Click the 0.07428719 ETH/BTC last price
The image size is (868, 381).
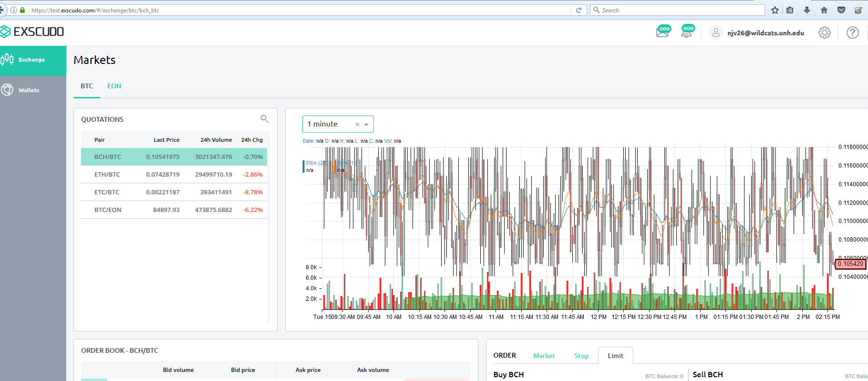tap(163, 174)
